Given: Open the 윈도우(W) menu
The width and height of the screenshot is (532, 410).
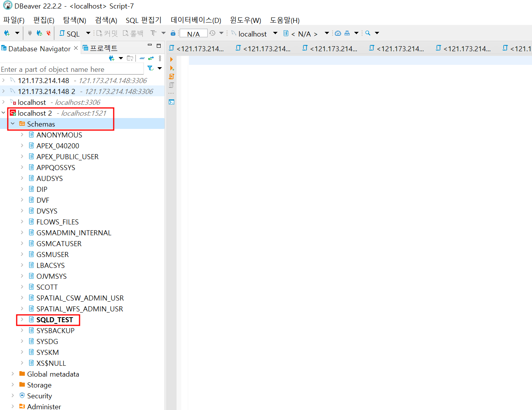Looking at the screenshot, I should coord(246,20).
